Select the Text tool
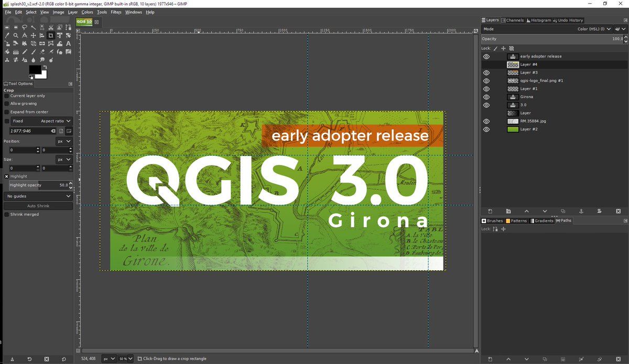 68,43
